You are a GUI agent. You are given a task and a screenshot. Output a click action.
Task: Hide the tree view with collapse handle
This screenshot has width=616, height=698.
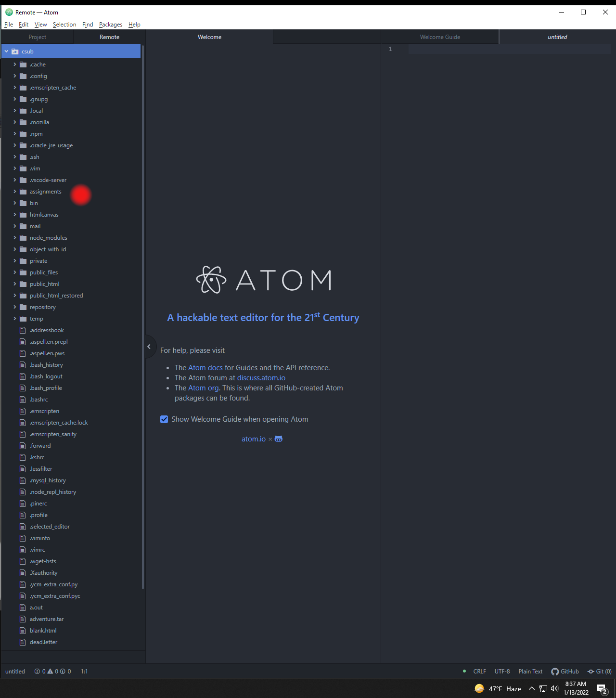point(149,347)
